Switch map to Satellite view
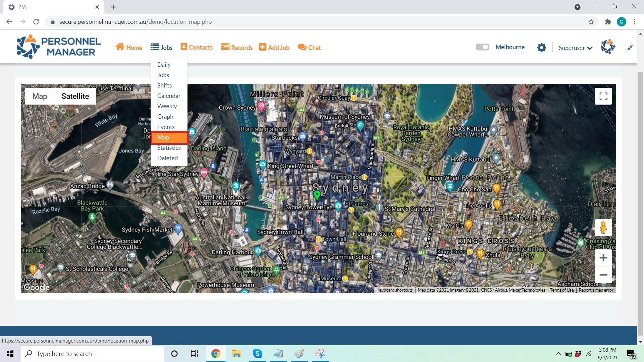The height and width of the screenshot is (362, 644). pos(75,96)
